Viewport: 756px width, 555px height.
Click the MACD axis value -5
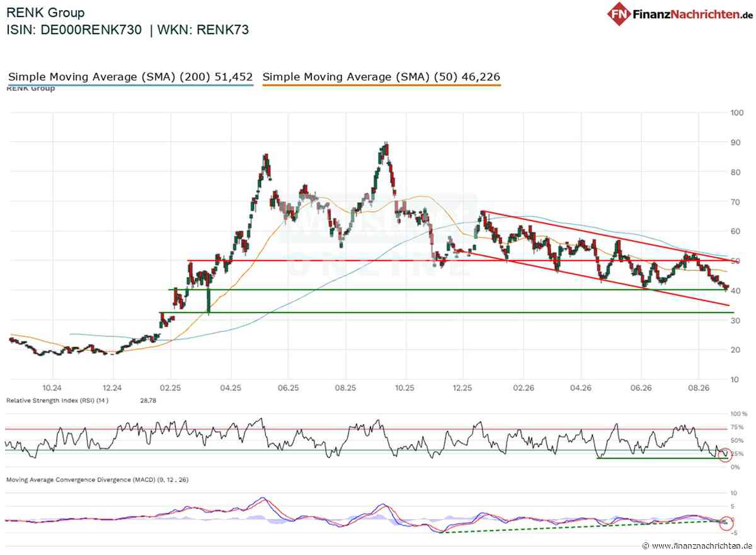pos(734,532)
